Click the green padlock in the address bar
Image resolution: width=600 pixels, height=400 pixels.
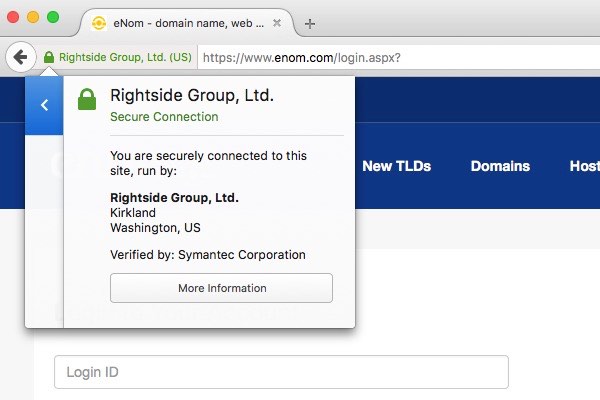point(48,58)
